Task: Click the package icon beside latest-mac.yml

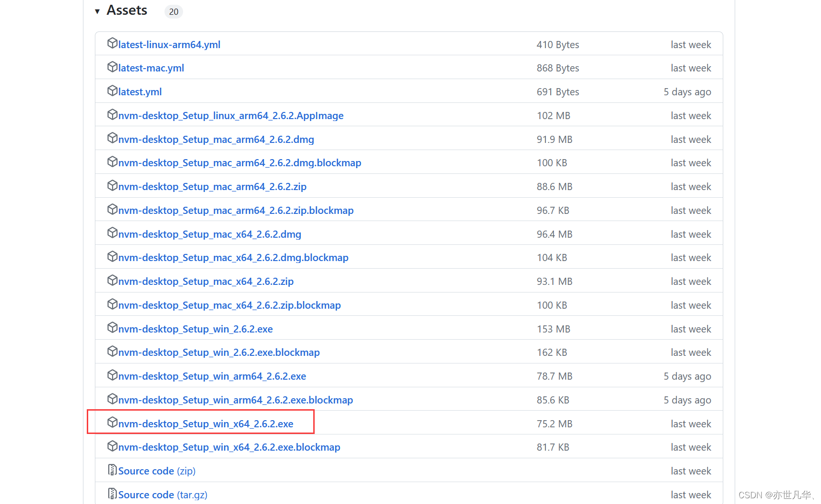Action: 113,67
